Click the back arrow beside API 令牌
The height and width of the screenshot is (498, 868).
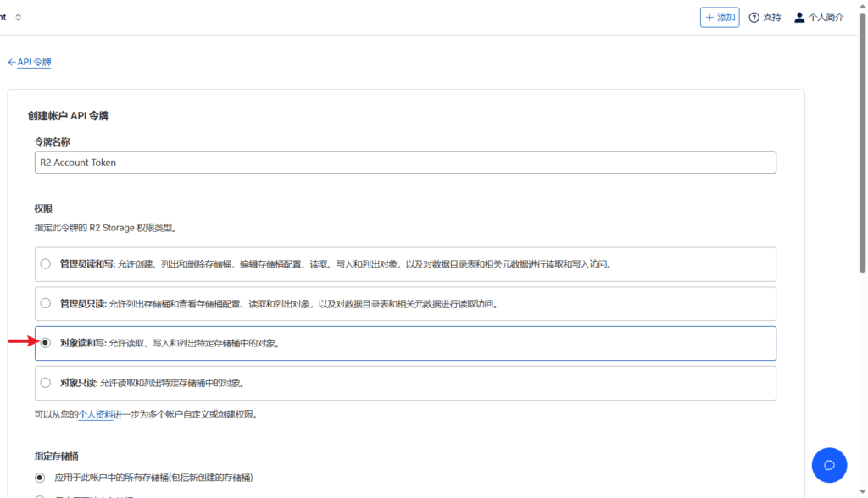click(12, 62)
